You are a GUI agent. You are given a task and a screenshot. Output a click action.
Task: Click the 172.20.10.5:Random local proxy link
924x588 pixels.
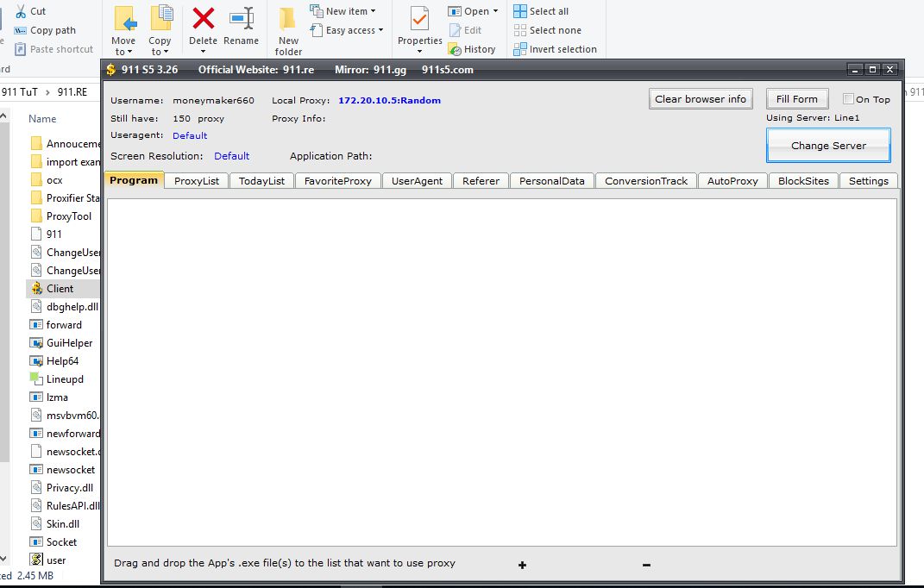(389, 100)
